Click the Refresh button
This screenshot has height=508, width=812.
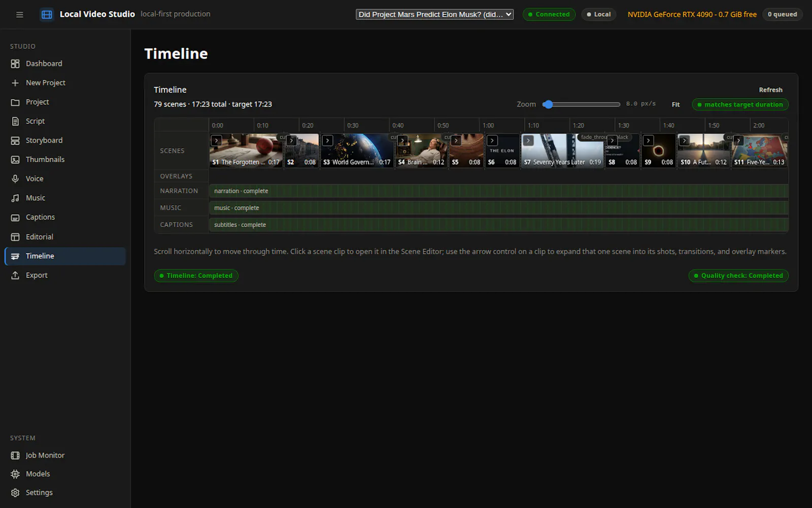click(770, 90)
